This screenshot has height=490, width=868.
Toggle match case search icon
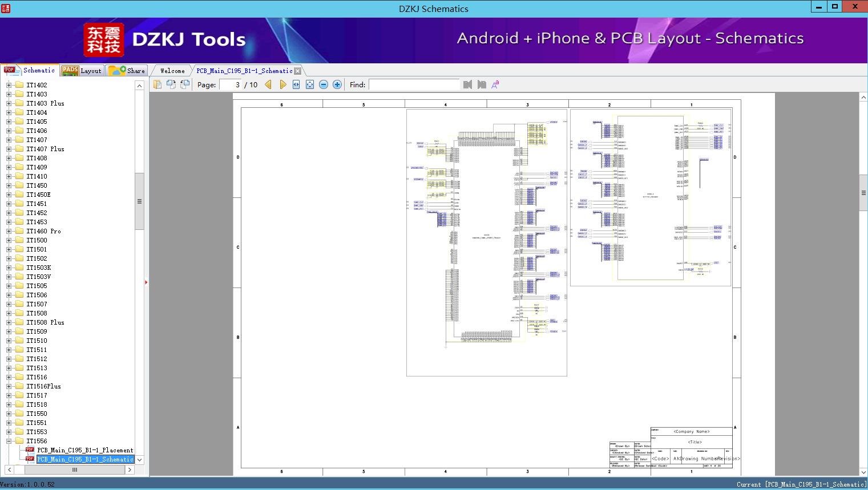pyautogui.click(x=495, y=84)
